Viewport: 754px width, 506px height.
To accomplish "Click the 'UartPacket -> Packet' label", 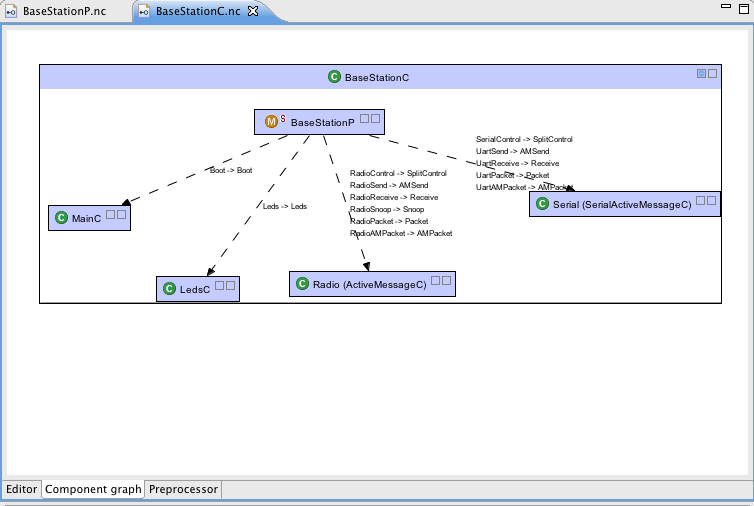I will (x=513, y=175).
